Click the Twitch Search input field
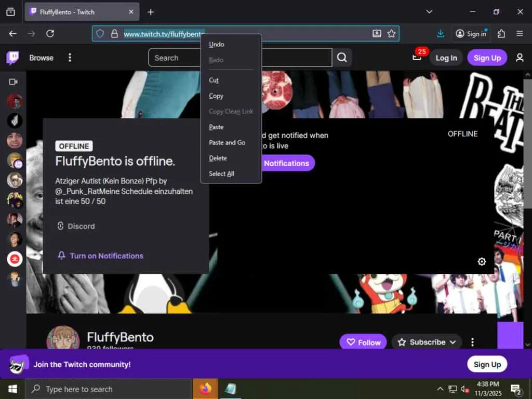Image resolution: width=532 pixels, height=399 pixels. pyautogui.click(x=240, y=58)
